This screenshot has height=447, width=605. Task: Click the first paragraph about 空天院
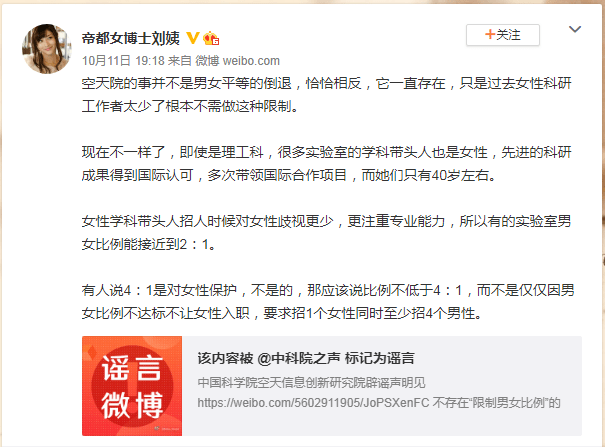326,94
